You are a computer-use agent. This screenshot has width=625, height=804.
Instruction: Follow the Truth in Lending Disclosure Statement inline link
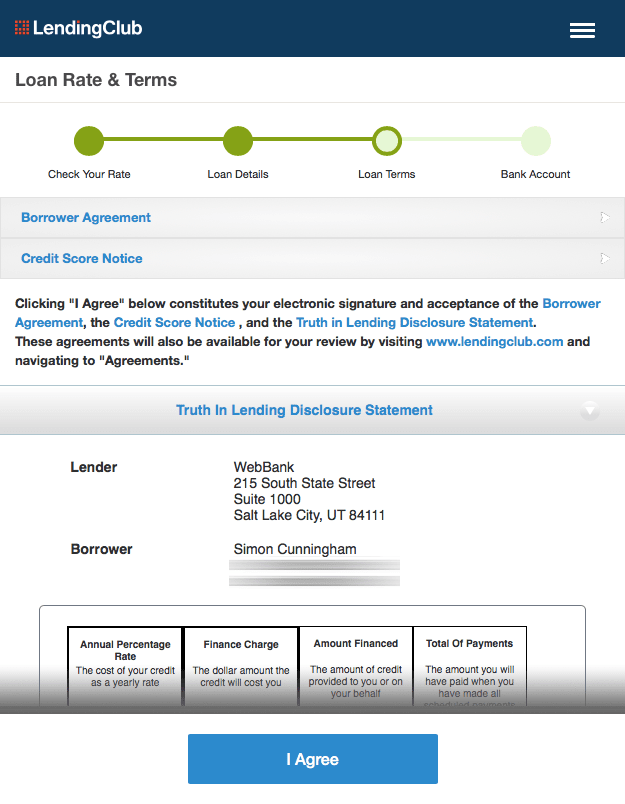415,323
